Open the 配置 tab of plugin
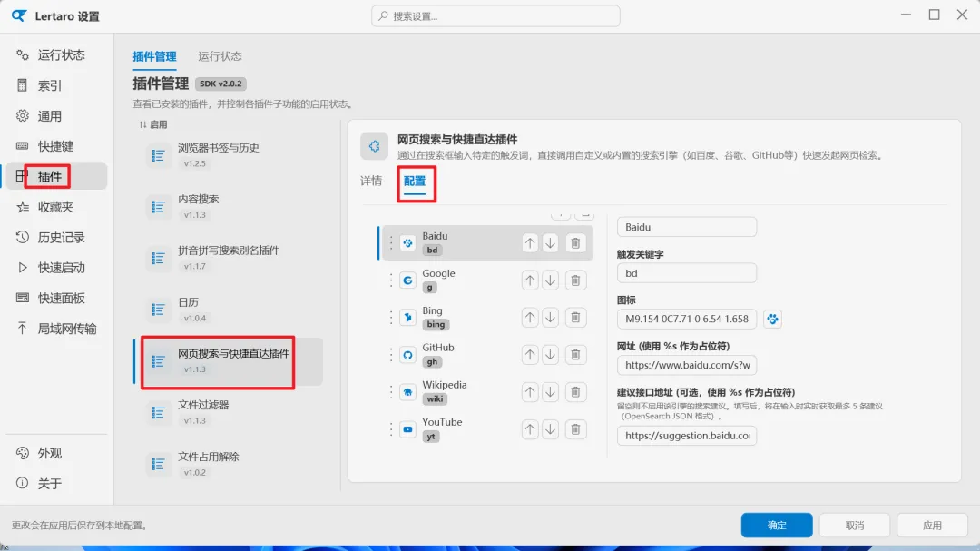 (415, 182)
